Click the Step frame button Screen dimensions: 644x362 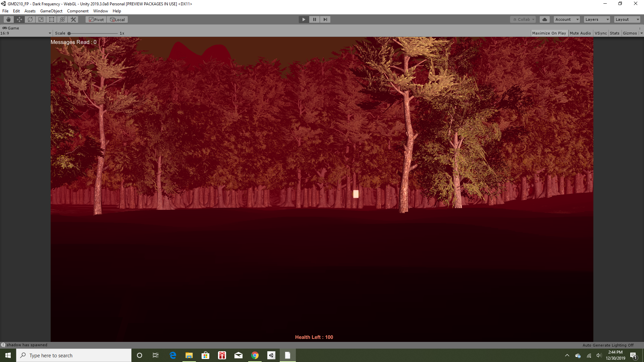point(325,19)
